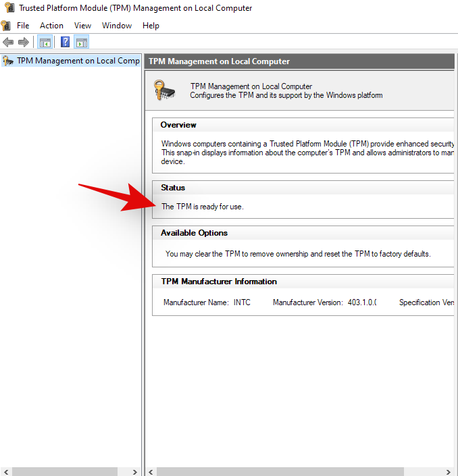Click right scroll arrow of main pane scrollbar
Image resolution: width=458 pixels, height=476 pixels.
click(448, 472)
